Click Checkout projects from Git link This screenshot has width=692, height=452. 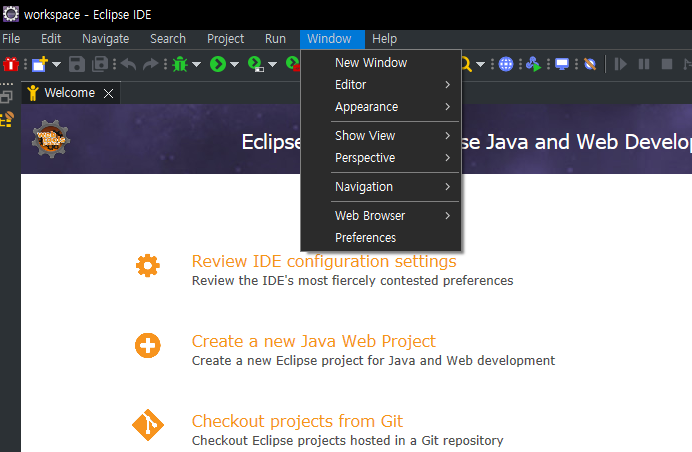[297, 421]
